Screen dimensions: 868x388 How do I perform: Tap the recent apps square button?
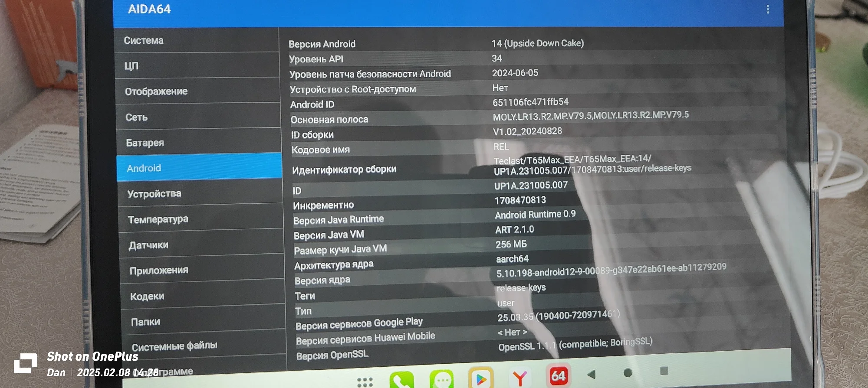tap(664, 371)
